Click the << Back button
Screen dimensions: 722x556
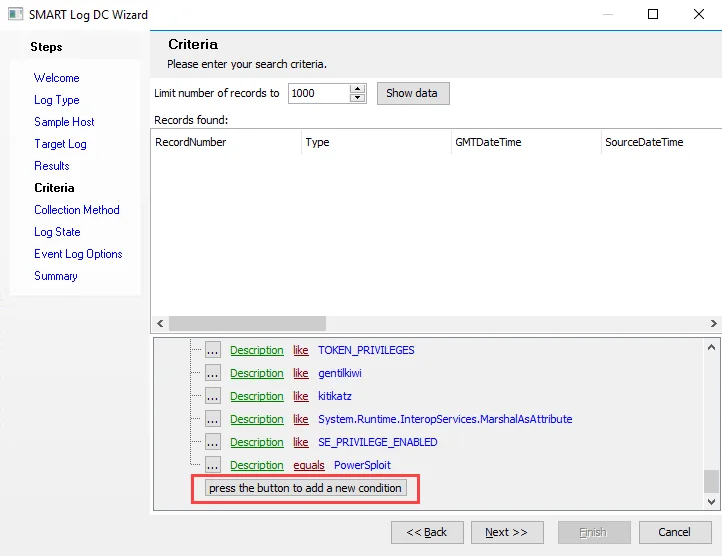coord(427,533)
